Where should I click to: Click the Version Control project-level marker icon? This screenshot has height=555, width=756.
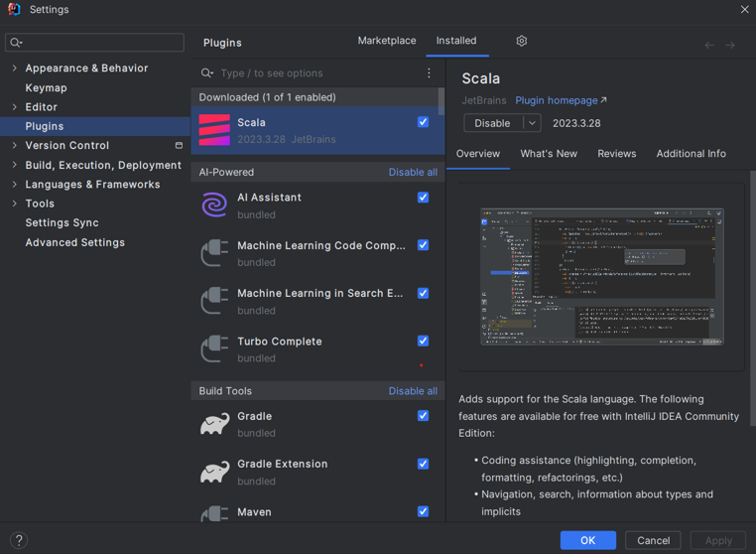179,145
